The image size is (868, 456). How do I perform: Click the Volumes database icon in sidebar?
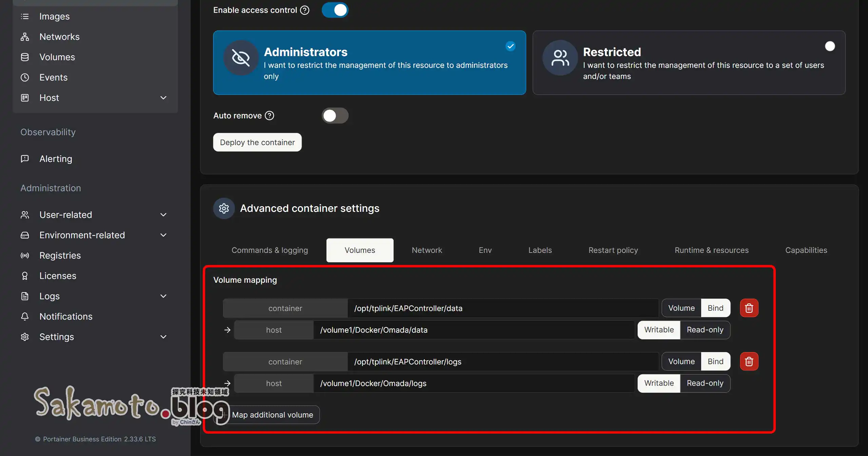(x=25, y=57)
